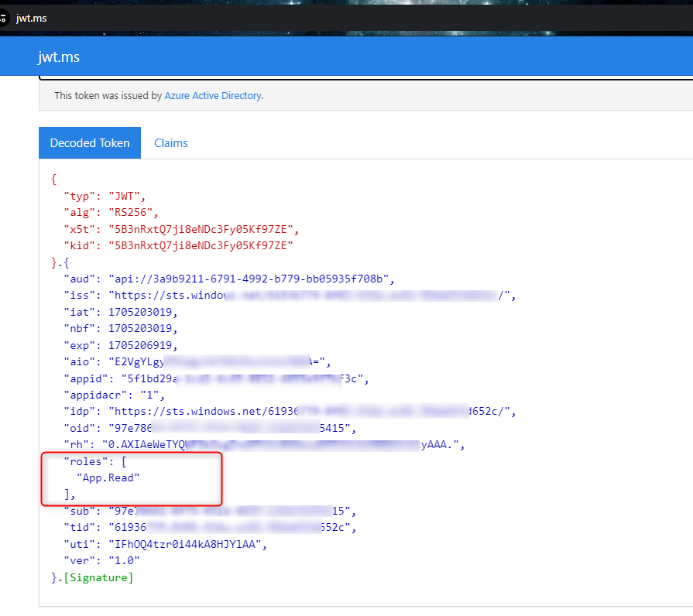Click the jwt.ms header logo text
This screenshot has width=693, height=616.
point(58,56)
